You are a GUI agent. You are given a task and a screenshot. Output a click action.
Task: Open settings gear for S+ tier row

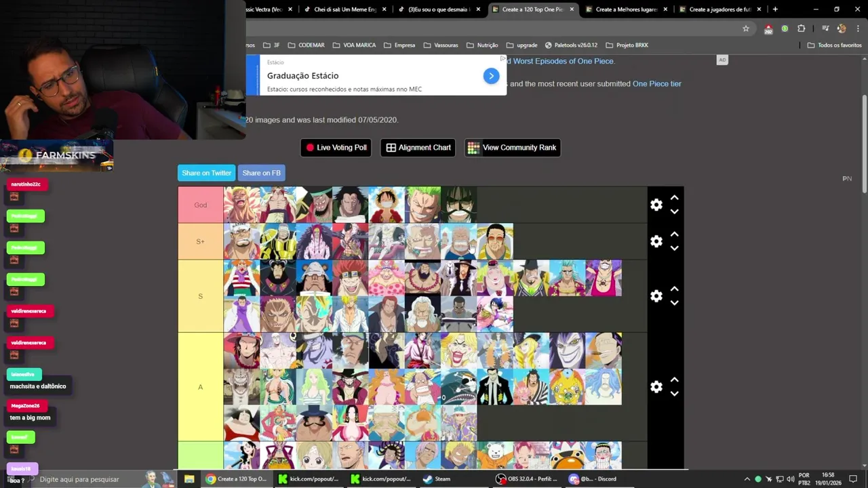click(x=656, y=241)
